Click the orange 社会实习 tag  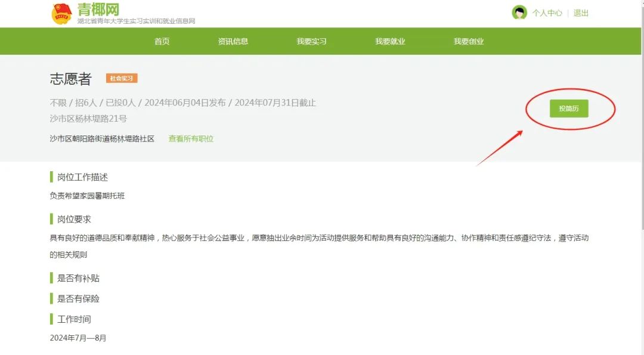tap(122, 78)
